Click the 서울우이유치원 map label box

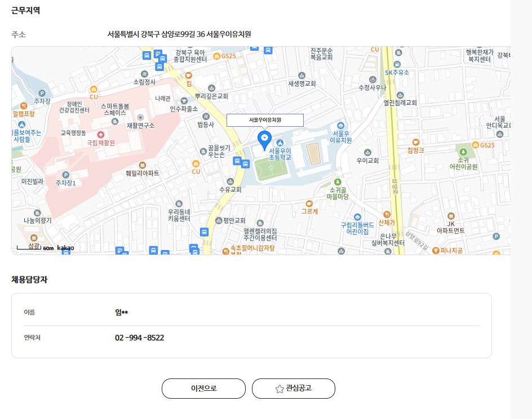[265, 120]
